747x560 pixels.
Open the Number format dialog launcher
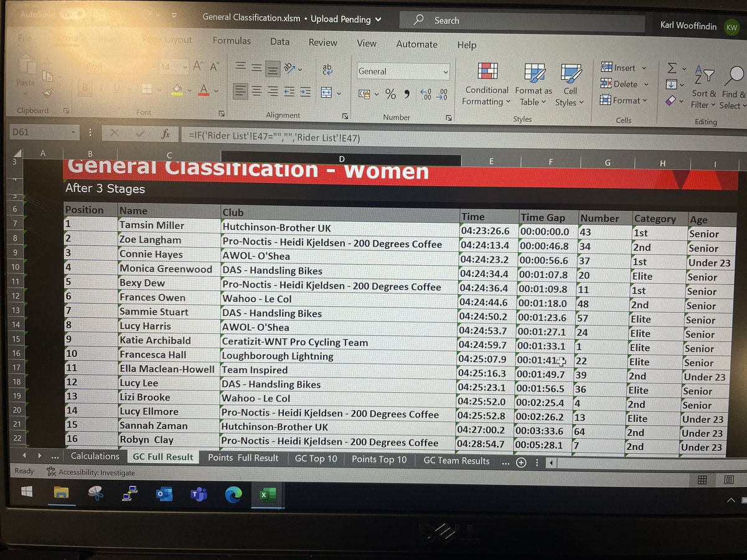(448, 118)
